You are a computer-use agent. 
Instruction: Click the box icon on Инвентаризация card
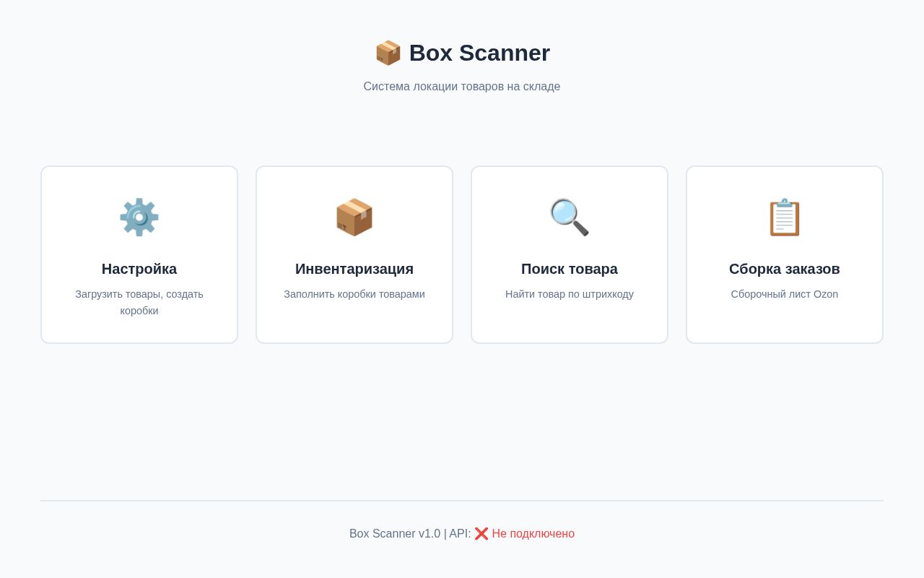tap(354, 217)
